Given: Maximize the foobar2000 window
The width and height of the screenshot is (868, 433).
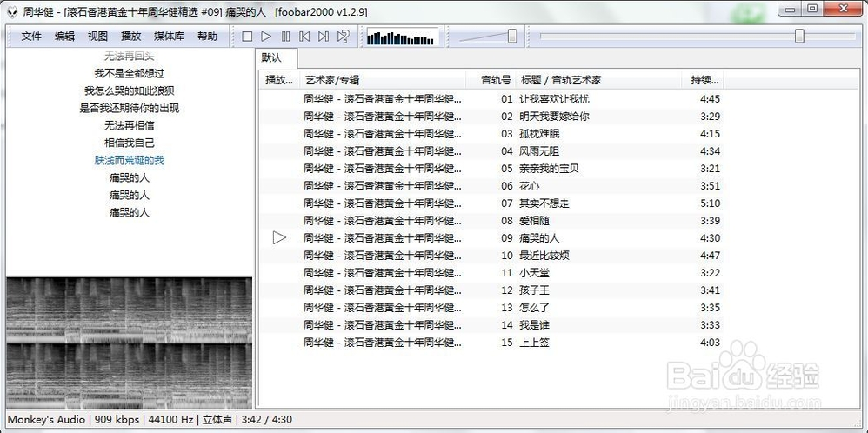Looking at the screenshot, I should tap(812, 9).
